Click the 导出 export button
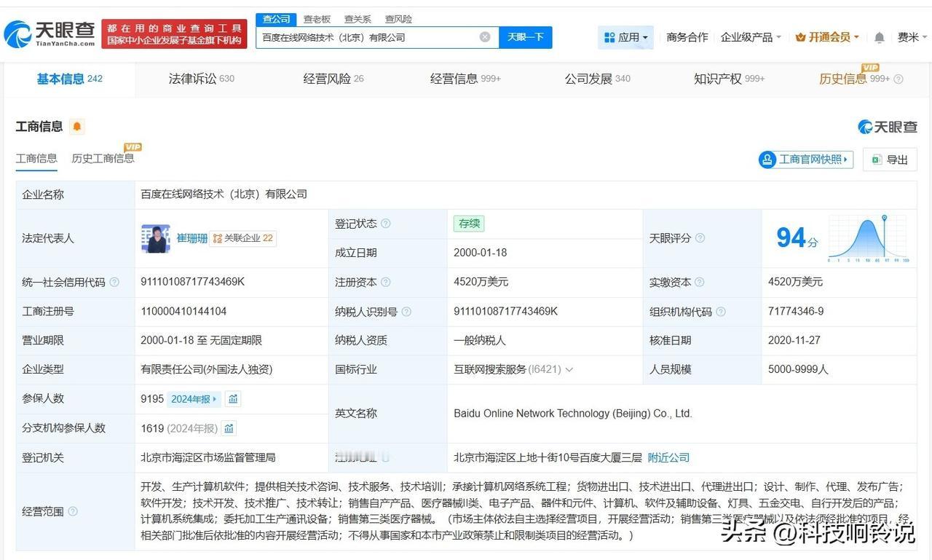This screenshot has height=560, width=932. point(890,159)
